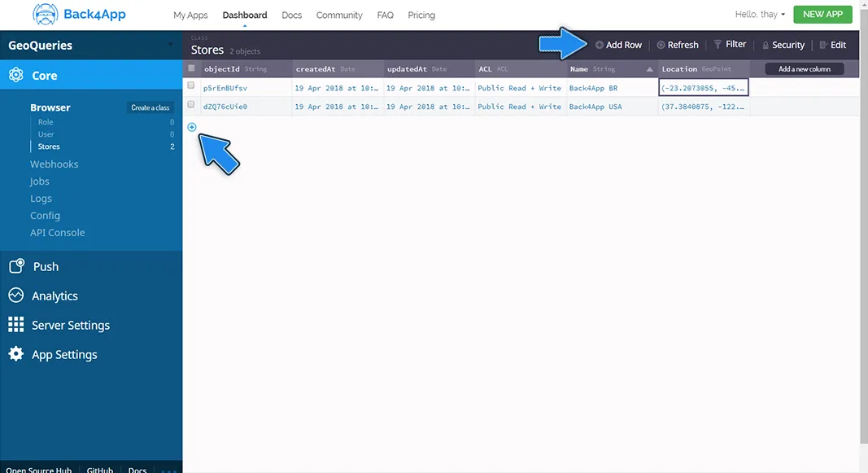The width and height of the screenshot is (868, 473).
Task: Click createdAt cell of Back4App BR row
Action: click(x=337, y=88)
